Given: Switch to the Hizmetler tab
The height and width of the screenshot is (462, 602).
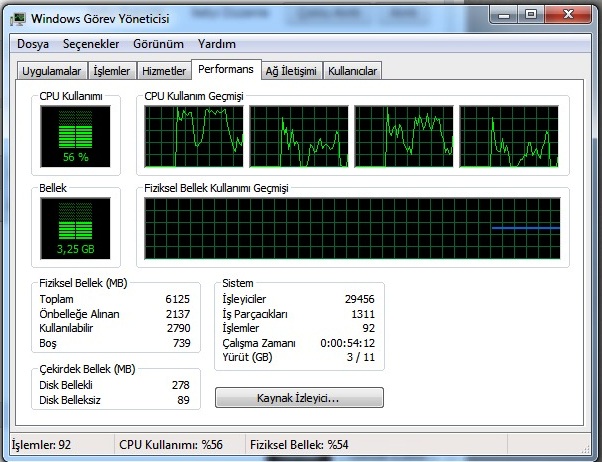Looking at the screenshot, I should click(164, 71).
